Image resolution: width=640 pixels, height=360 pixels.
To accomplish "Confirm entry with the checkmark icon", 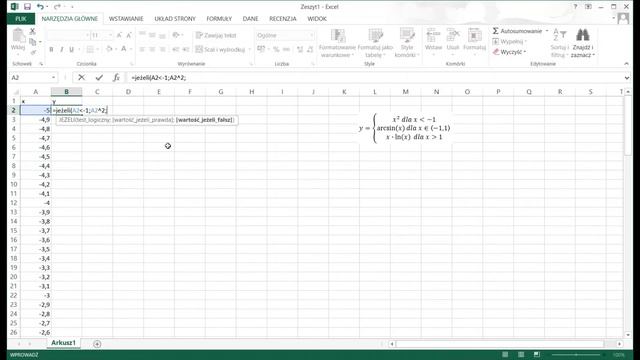I will (99, 78).
